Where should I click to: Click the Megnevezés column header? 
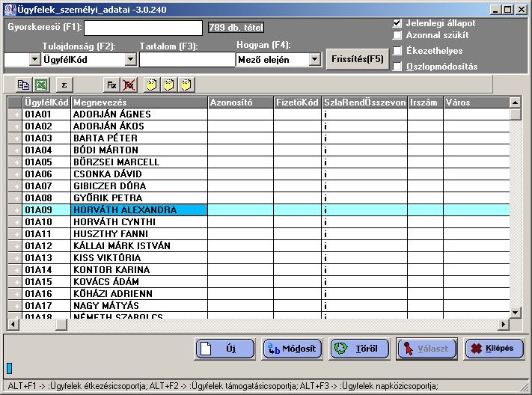pos(138,102)
